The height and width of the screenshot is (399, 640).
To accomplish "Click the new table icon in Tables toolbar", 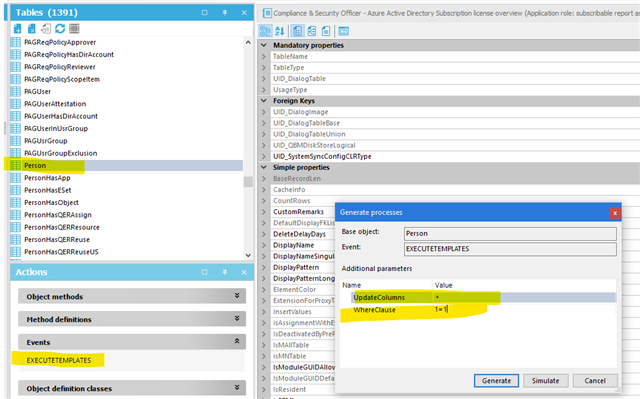I will pos(18,29).
